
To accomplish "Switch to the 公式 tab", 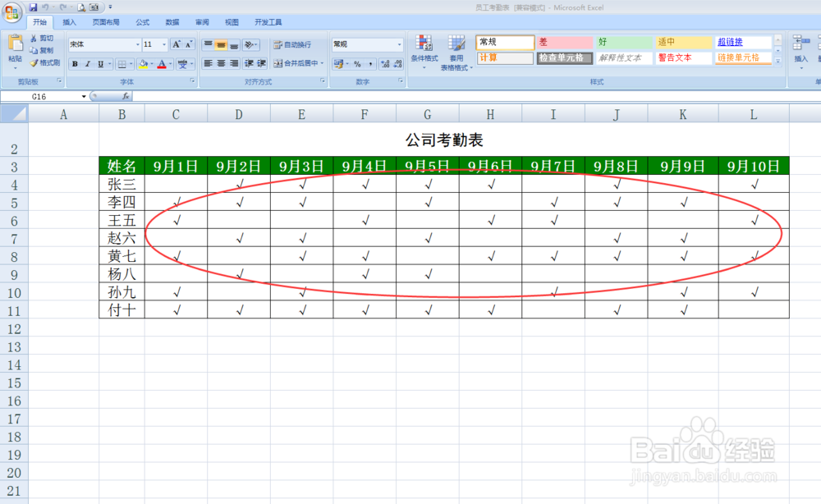I will (142, 22).
